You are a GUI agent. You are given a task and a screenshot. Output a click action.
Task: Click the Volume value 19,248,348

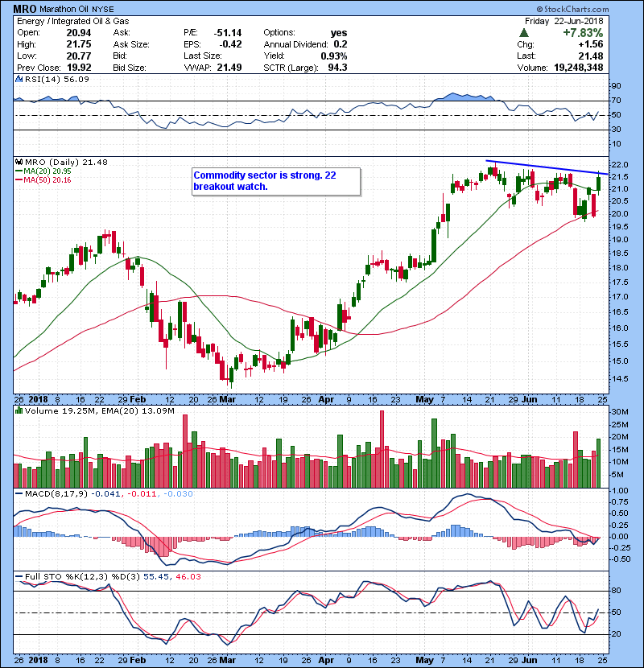(579, 68)
